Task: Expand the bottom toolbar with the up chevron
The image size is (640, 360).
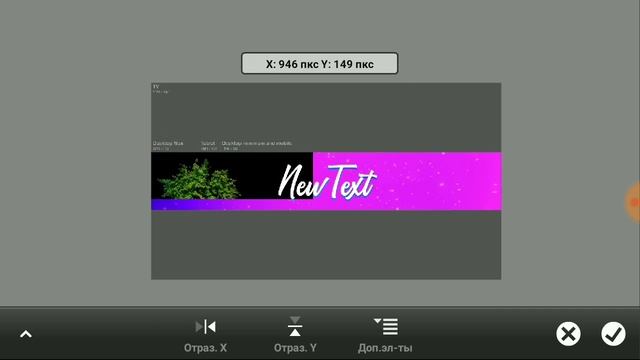Action: point(26,334)
